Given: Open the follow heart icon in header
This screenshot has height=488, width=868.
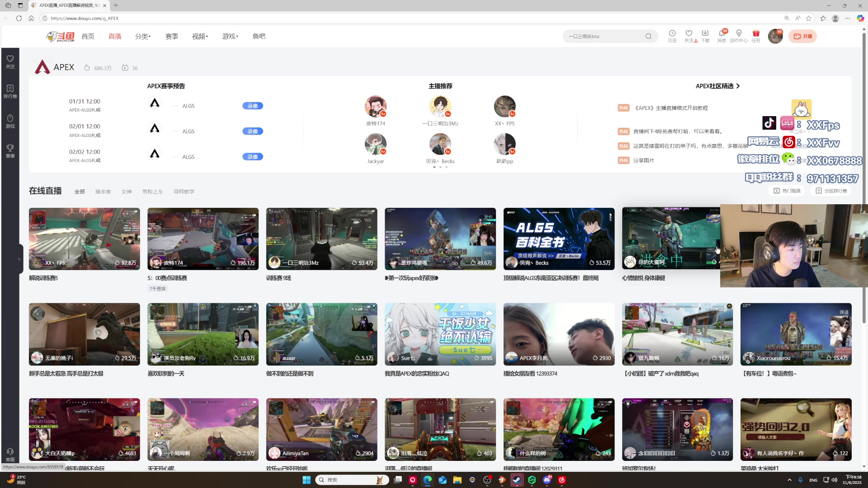Looking at the screenshot, I should (689, 33).
